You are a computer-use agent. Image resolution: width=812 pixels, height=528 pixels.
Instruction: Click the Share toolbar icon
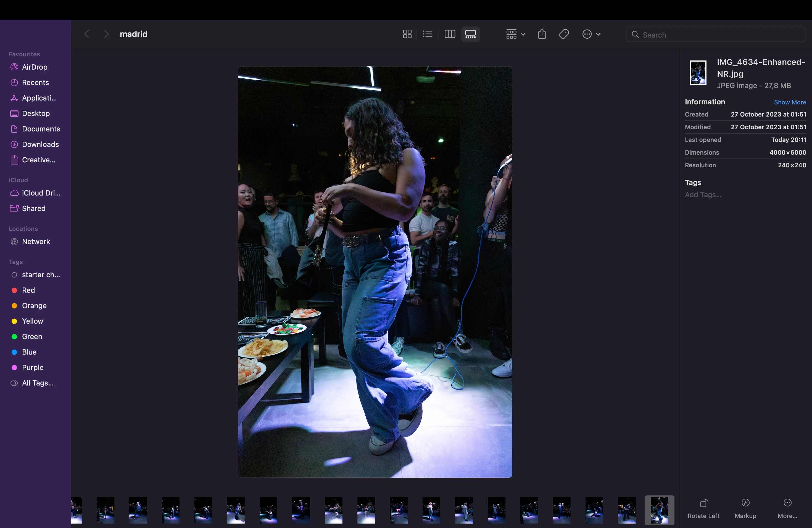[x=542, y=34]
